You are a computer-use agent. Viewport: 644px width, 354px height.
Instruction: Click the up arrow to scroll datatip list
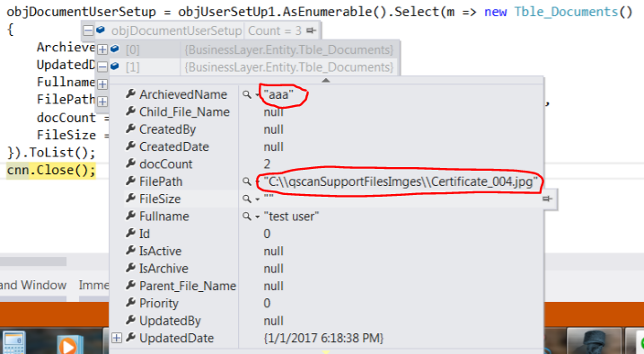(326, 80)
